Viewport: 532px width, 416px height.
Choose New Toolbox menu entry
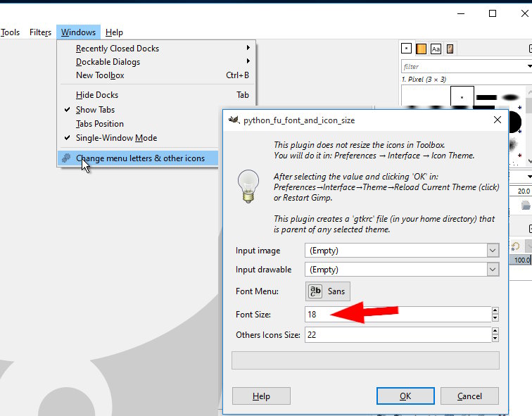click(156, 75)
